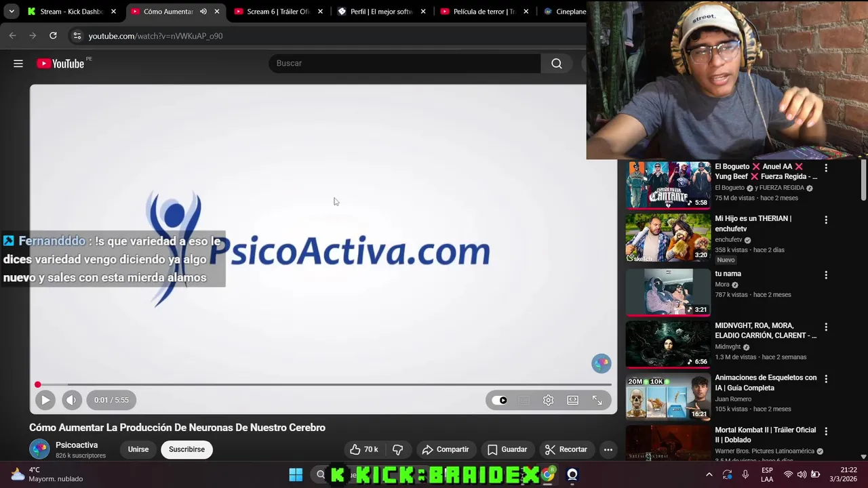Toggle subtitles with the captions button
This screenshot has width=868, height=488.
click(524, 400)
